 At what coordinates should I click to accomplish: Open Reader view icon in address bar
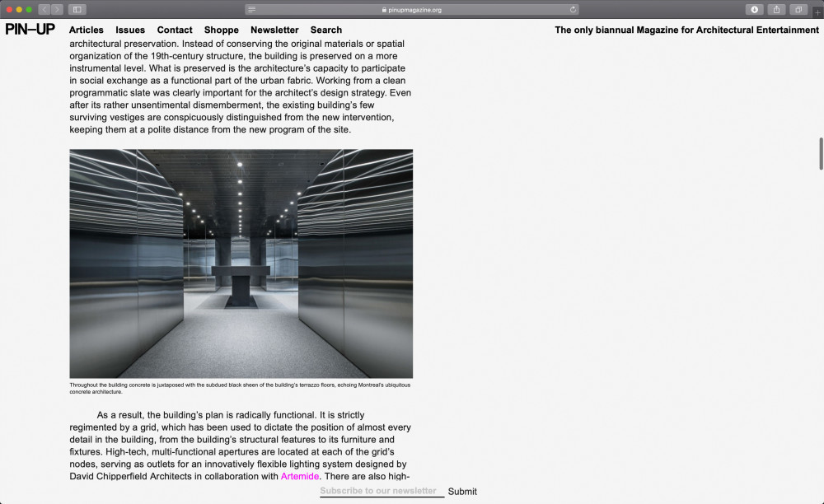tap(251, 9)
